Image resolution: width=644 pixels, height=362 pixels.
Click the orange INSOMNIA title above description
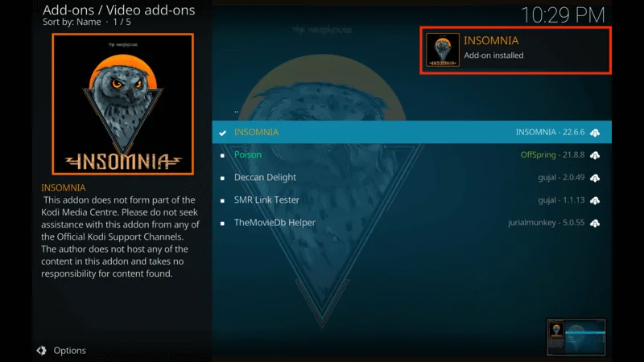coord(64,187)
